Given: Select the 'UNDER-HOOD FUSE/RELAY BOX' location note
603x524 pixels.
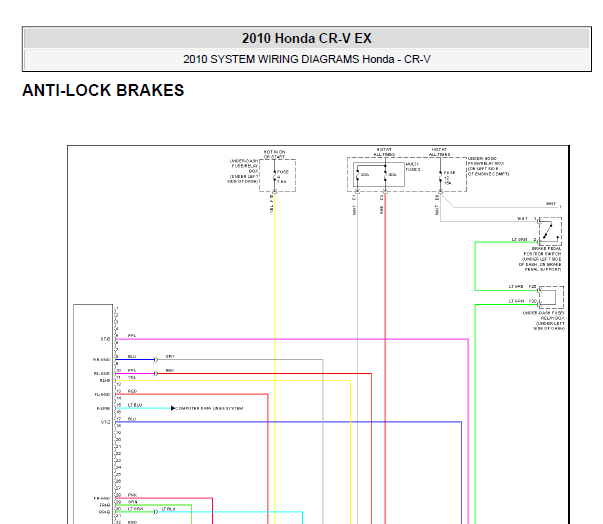Looking at the screenshot, I should pos(488,166).
